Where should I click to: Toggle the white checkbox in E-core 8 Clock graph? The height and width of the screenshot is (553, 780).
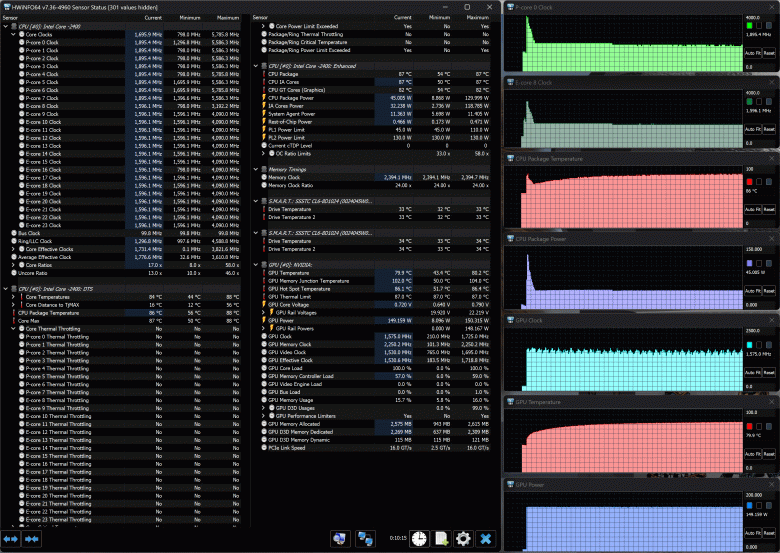click(x=759, y=101)
